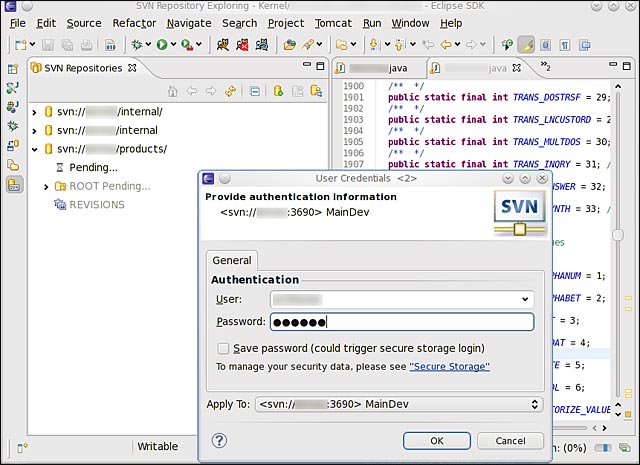This screenshot has height=465, width=640.
Task: Expand the second svn internal repository
Action: 34,131
